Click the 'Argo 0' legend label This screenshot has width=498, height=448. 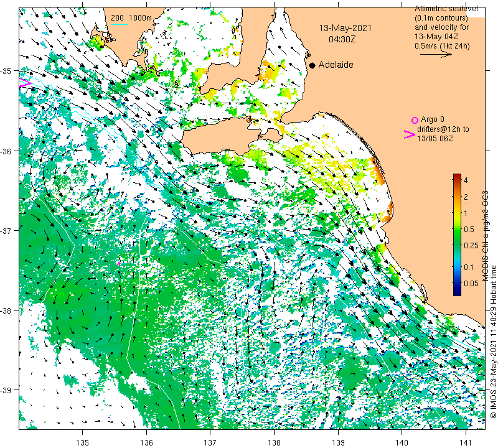point(432,119)
